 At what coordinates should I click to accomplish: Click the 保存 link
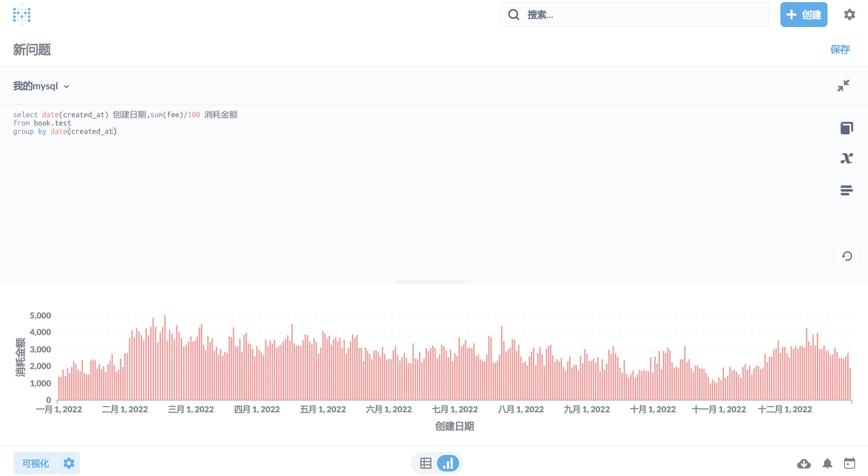coord(840,50)
